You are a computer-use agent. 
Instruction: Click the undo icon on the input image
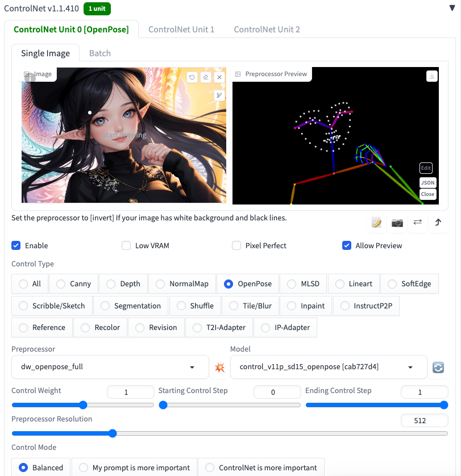click(x=192, y=77)
